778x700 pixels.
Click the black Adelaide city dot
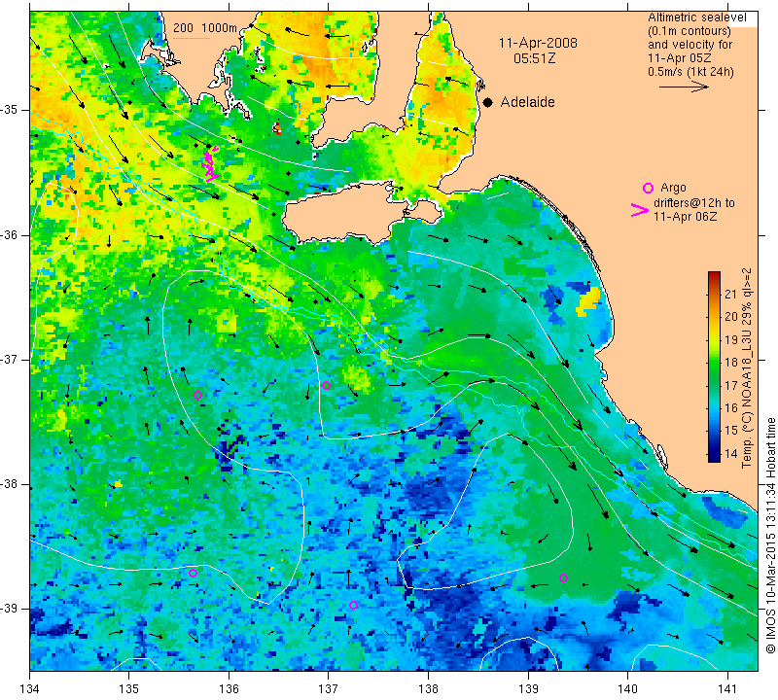tap(488, 102)
